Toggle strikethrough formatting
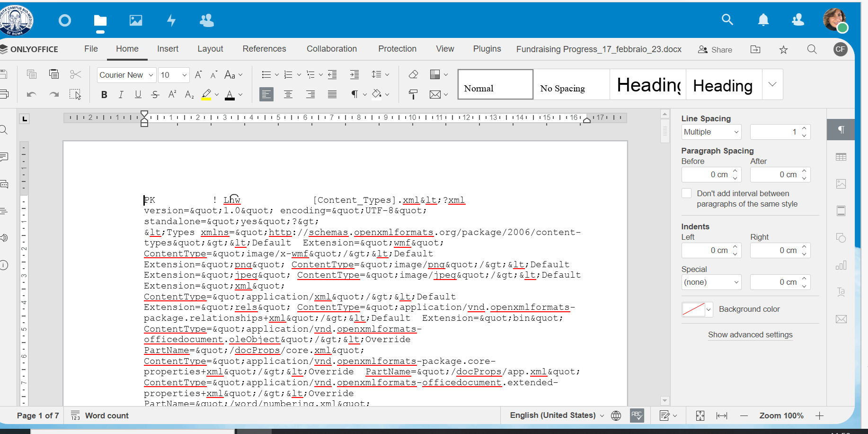The image size is (868, 434). click(x=155, y=95)
